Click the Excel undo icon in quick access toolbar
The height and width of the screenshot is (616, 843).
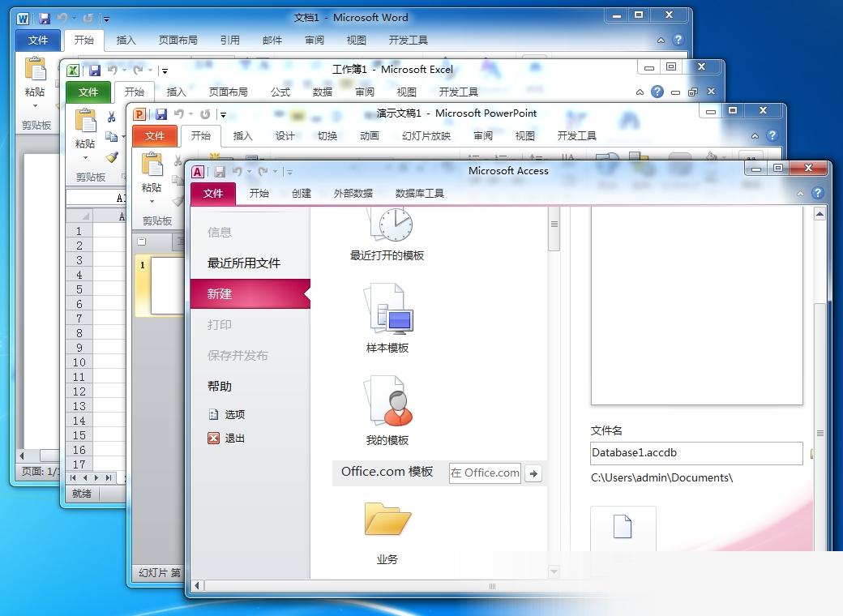[113, 70]
